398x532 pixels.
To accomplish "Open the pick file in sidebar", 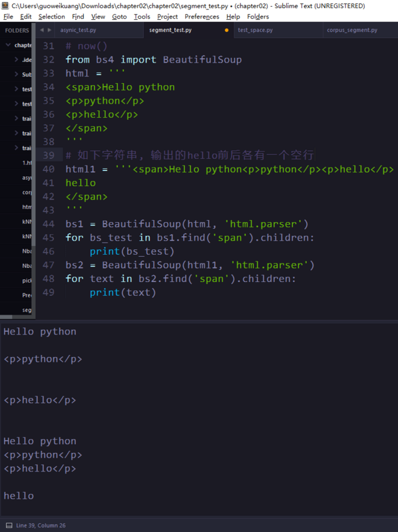I will coord(27,281).
